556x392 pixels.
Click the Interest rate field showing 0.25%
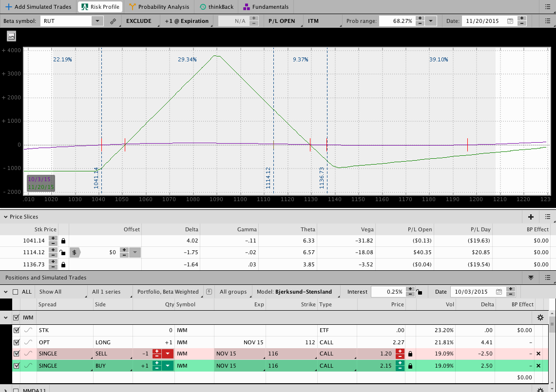[387, 292]
